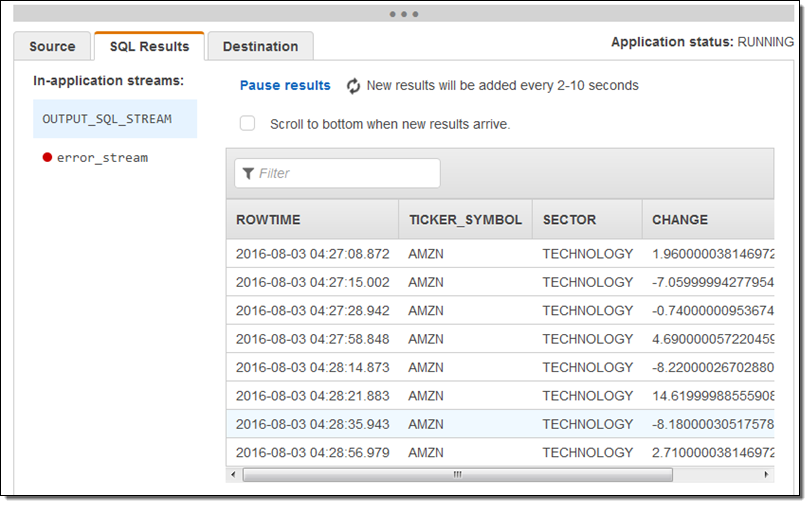Click the ROWTIME column header
Image resolution: width=810 pixels, height=506 pixels.
tap(268, 219)
